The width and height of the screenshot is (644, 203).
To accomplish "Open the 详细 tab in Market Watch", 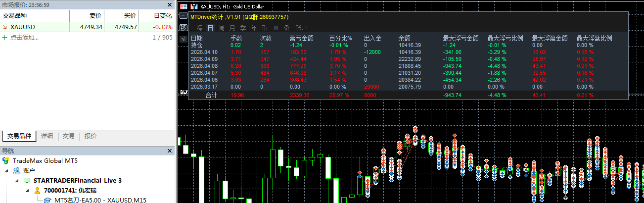I will point(47,136).
